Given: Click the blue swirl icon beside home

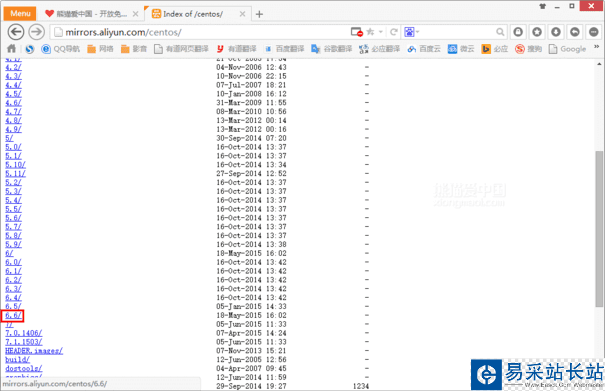Looking at the screenshot, I should [30, 49].
